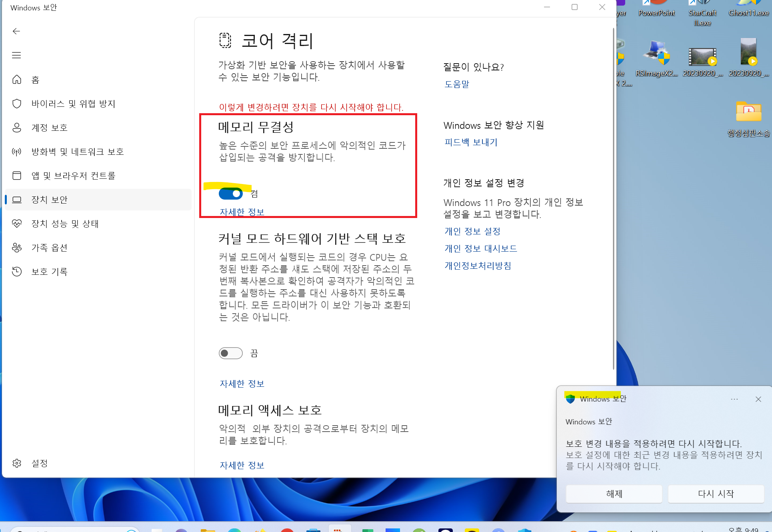Enable kernel-mode stack protection toggle
The width and height of the screenshot is (772, 532).
(x=231, y=353)
